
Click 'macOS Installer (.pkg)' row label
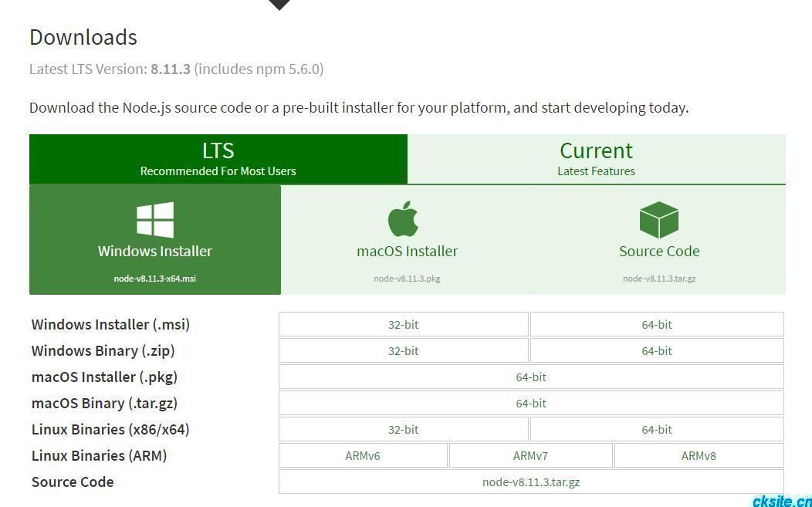pos(105,377)
